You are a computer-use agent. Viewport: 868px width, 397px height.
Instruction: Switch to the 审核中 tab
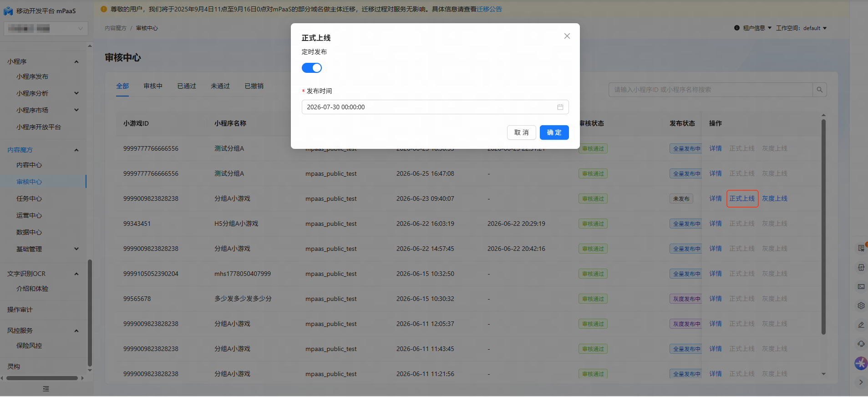point(153,86)
